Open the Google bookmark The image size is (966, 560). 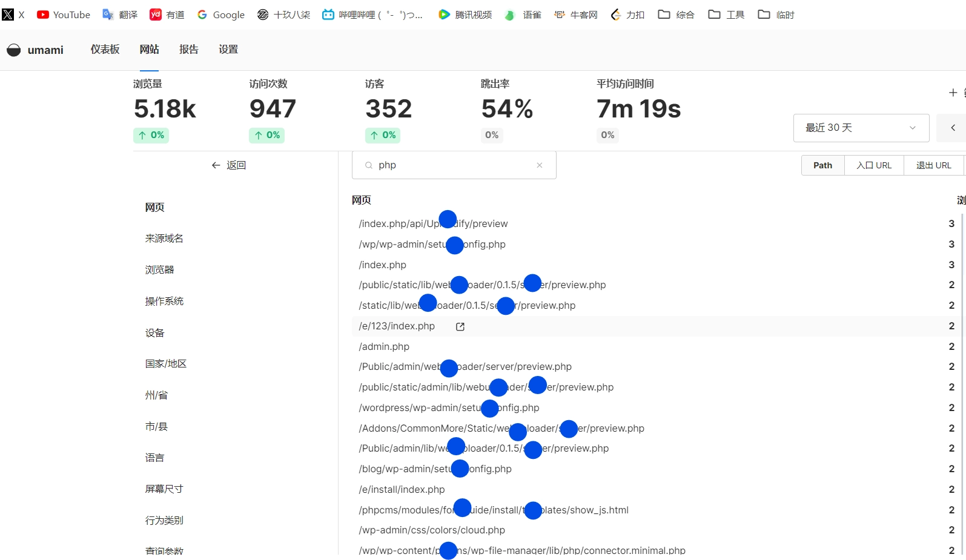221,15
